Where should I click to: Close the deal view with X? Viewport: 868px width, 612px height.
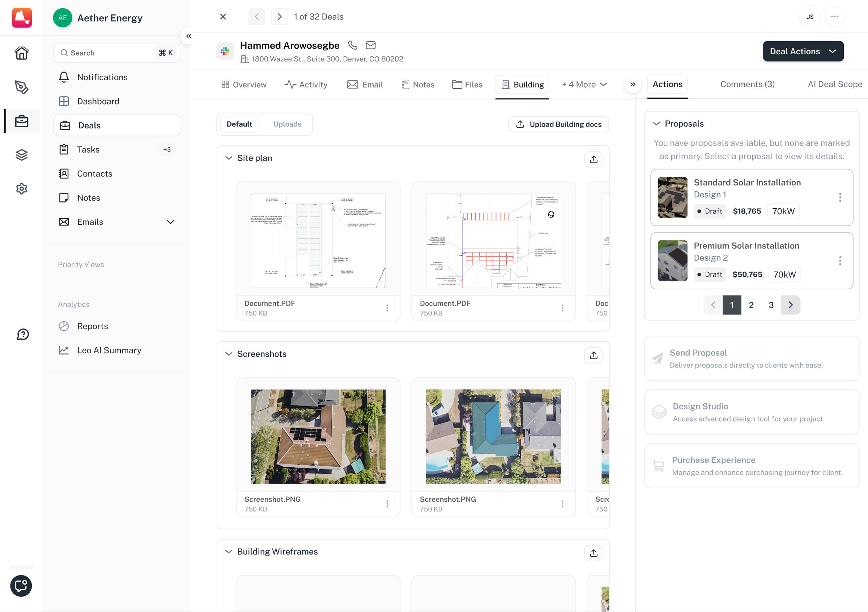[x=223, y=17]
